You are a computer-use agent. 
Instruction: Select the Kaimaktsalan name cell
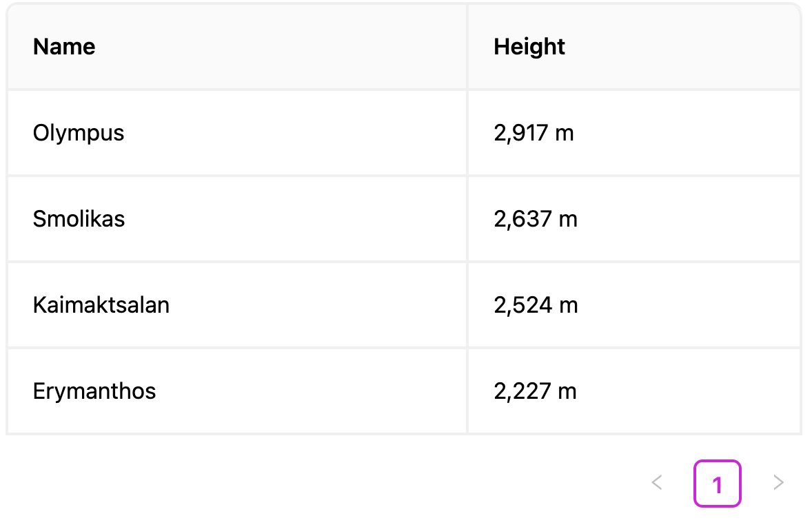101,305
